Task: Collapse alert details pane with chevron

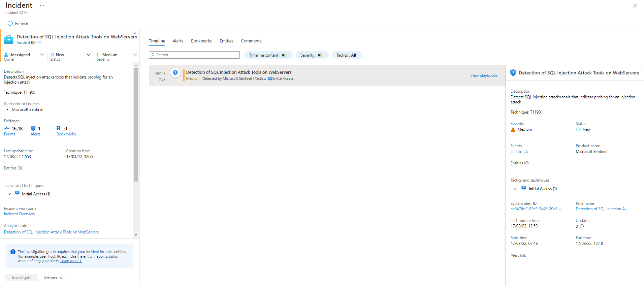Action: coord(642,68)
